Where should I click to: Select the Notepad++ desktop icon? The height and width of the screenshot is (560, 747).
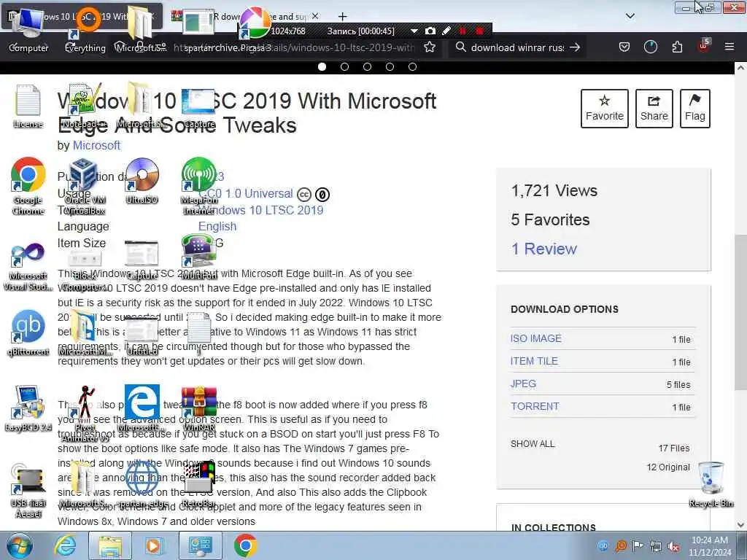coord(85,106)
